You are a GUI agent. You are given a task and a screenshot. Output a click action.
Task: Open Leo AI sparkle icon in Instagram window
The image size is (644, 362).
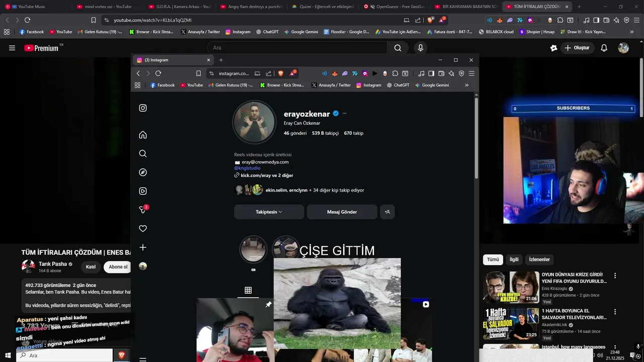tap(451, 73)
